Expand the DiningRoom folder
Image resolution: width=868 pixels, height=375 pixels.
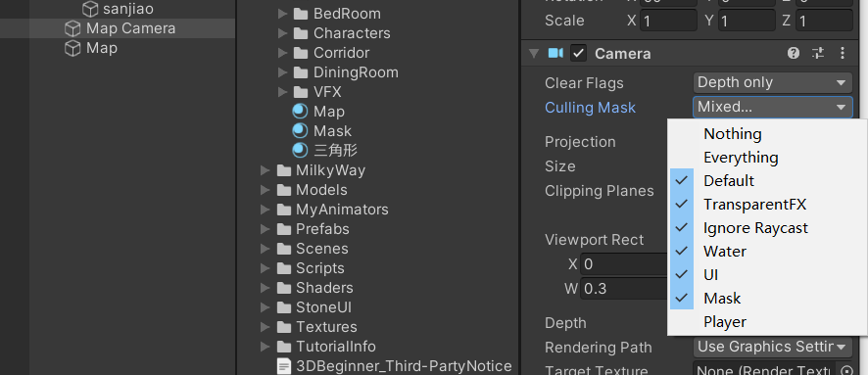pos(282,72)
